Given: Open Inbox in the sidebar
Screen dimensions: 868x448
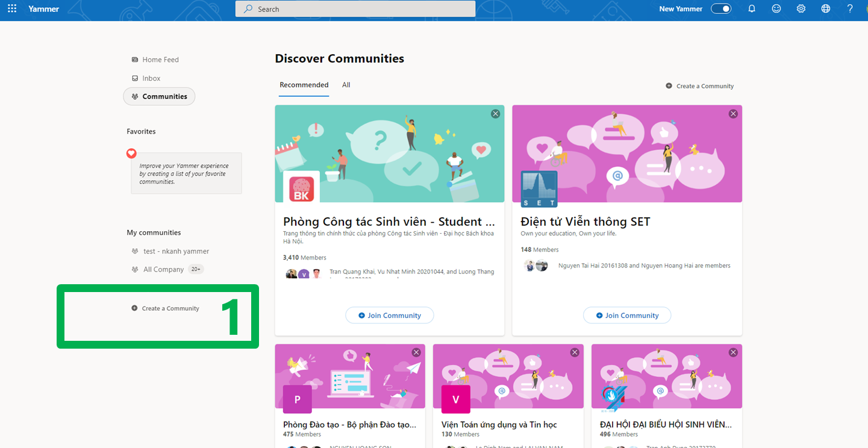Looking at the screenshot, I should tap(151, 78).
